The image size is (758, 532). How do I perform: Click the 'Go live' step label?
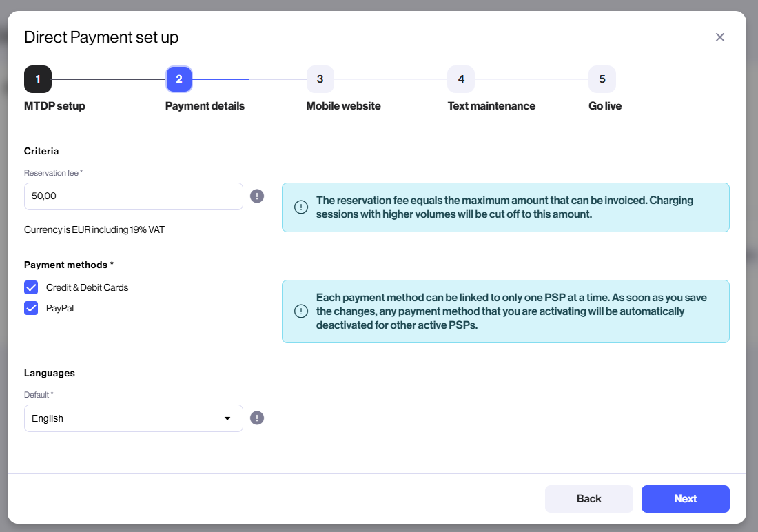click(x=605, y=106)
